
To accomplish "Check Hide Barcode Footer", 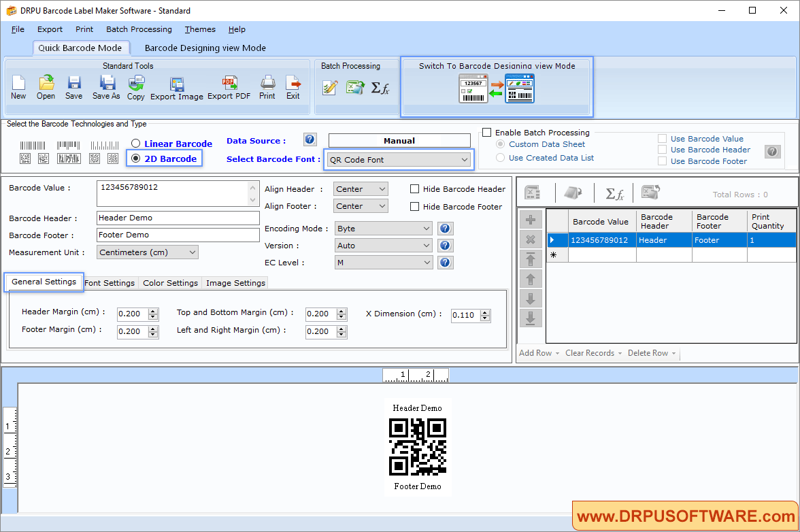I will [415, 207].
